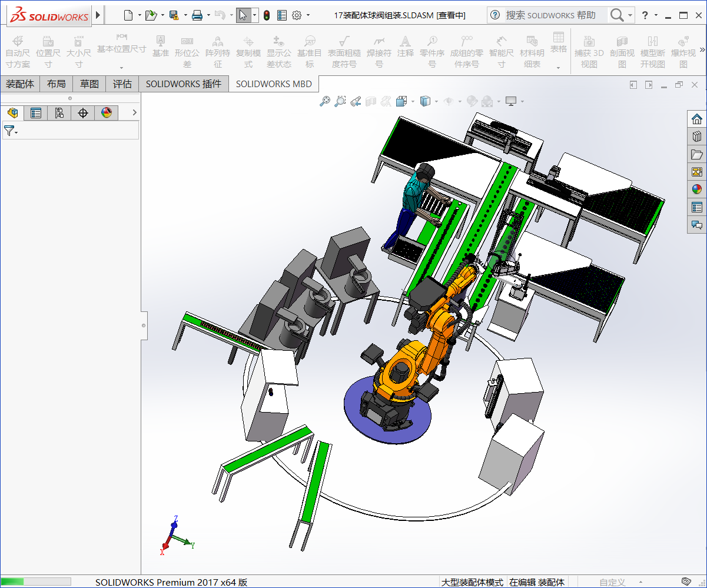Click the green progress bar in status bar
The image size is (707, 588).
click(x=12, y=582)
